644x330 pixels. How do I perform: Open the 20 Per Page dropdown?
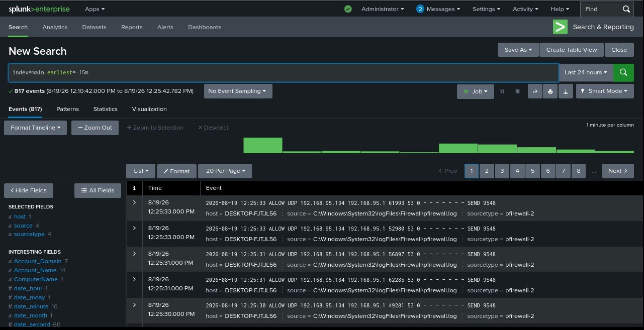coord(225,171)
